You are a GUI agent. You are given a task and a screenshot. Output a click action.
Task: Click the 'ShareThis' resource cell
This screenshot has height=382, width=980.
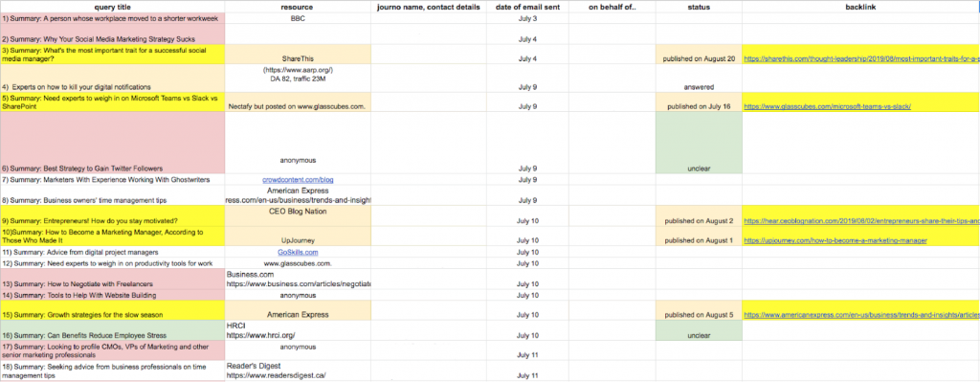299,55
